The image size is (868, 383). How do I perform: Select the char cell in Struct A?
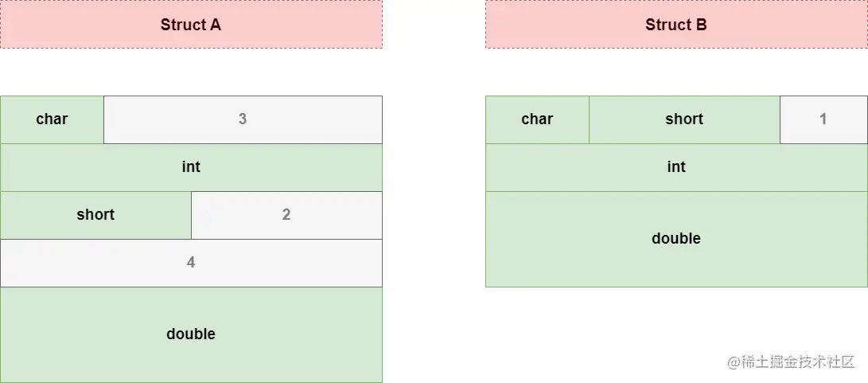(x=52, y=119)
